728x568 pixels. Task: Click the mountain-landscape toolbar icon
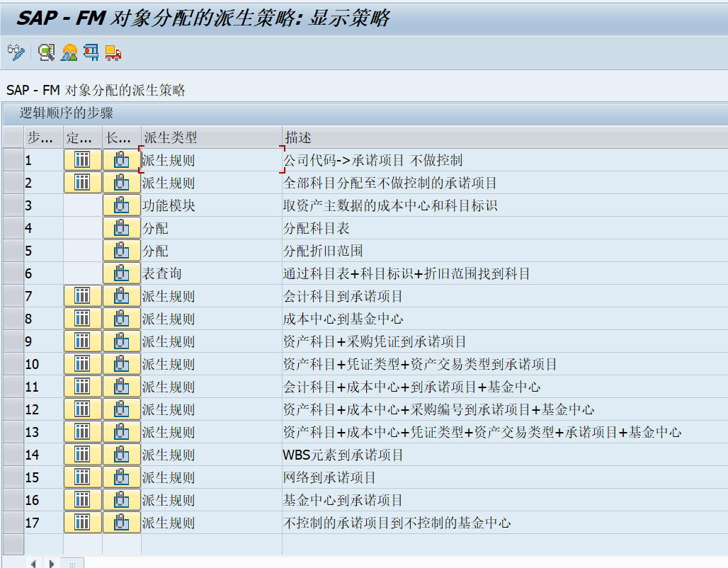[x=69, y=52]
